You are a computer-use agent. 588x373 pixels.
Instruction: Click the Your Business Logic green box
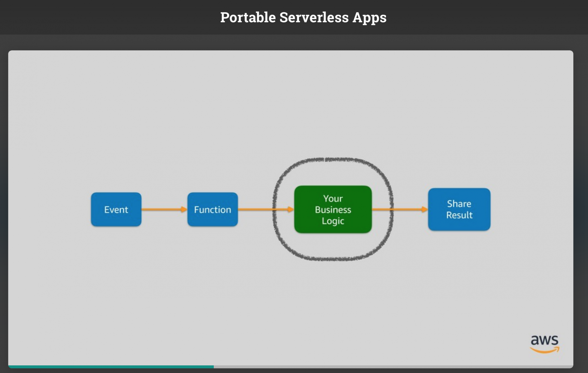click(x=333, y=209)
